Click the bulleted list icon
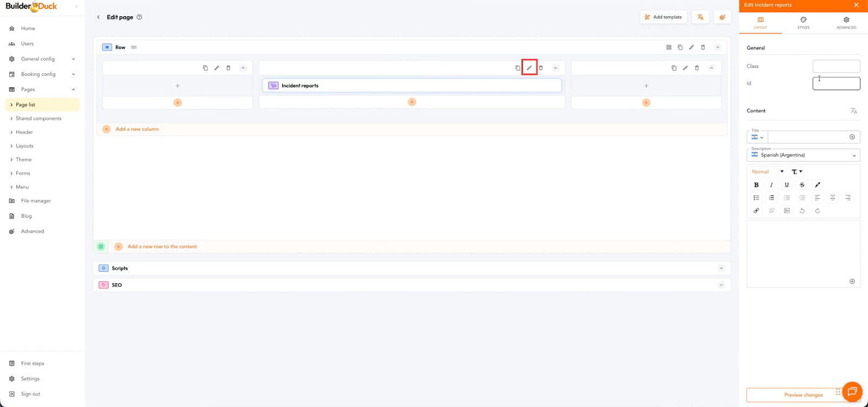Viewport: 868px width, 407px height. point(756,198)
